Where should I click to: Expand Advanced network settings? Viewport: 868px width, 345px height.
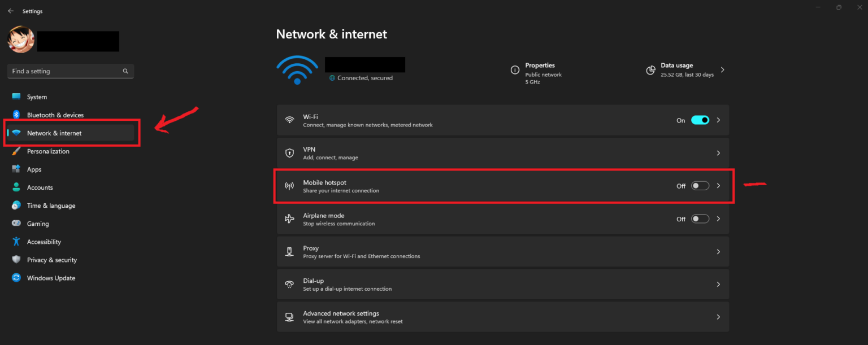(718, 317)
